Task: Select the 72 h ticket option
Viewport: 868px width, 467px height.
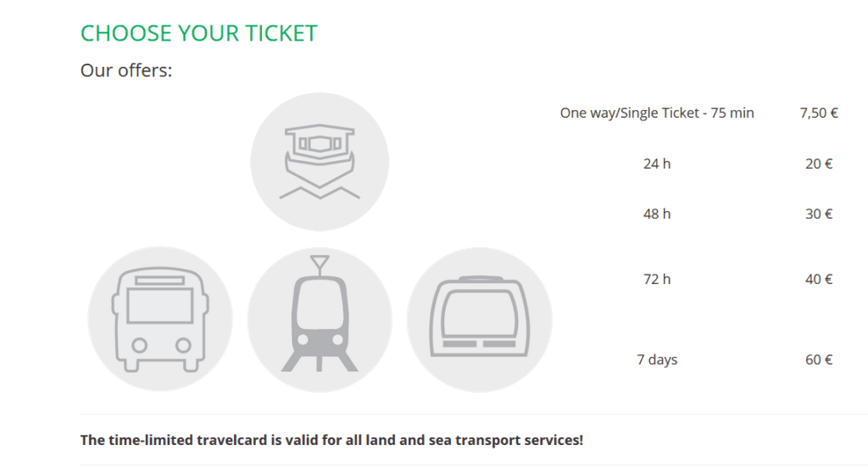Action: point(657,280)
